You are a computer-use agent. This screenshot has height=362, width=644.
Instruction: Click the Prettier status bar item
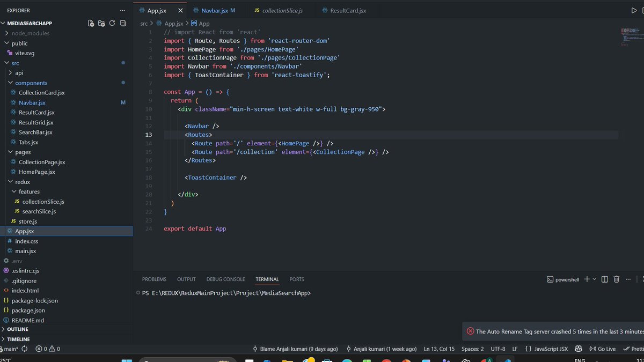pos(634,349)
